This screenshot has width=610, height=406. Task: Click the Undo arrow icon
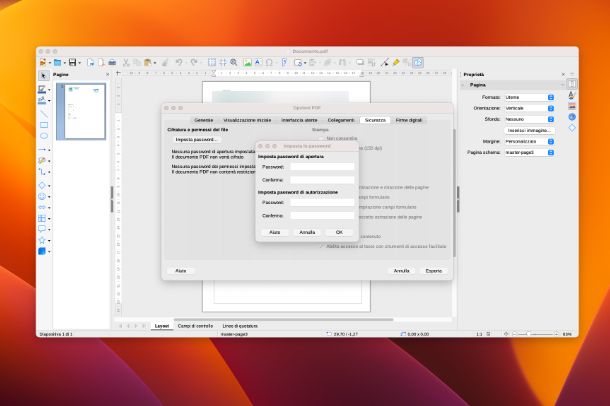tap(179, 62)
